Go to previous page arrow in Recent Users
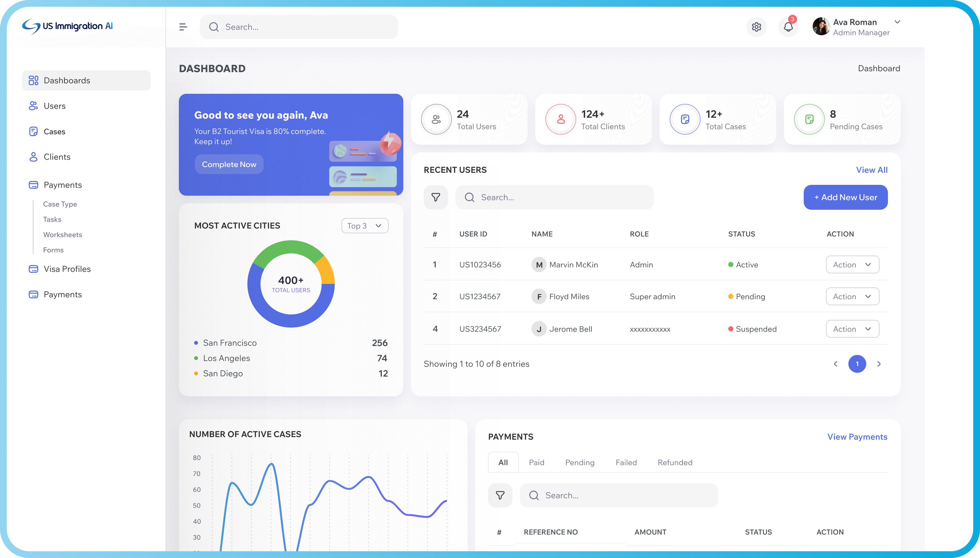This screenshot has width=980, height=558. [x=835, y=364]
